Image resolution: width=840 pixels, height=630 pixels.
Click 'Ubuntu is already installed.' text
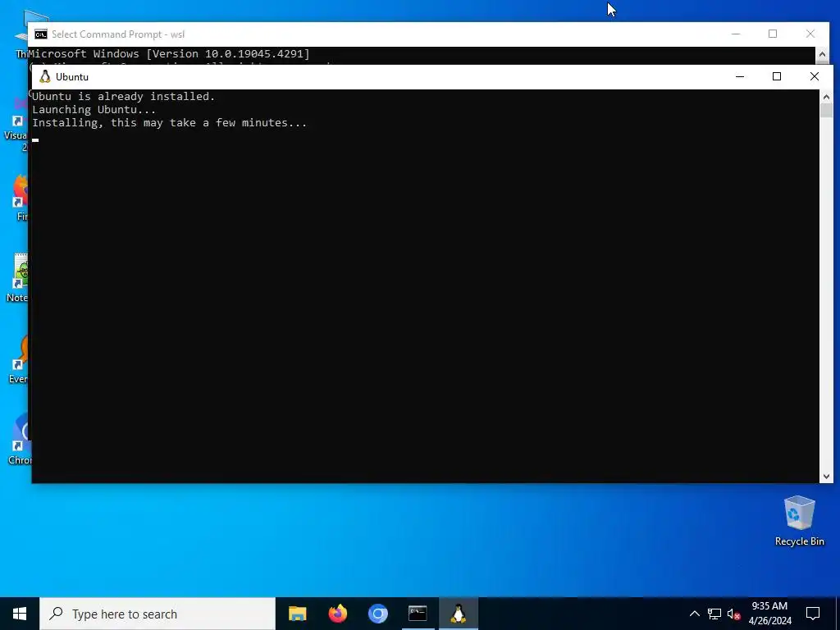click(123, 97)
